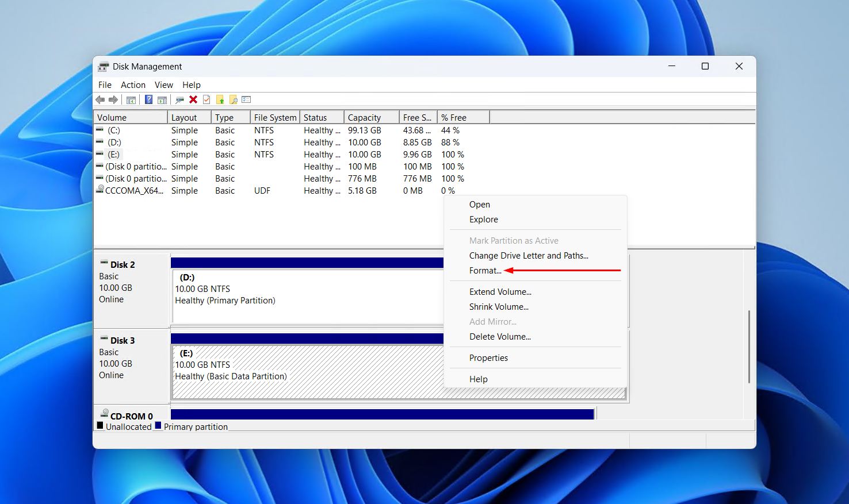Click the Disk Management title bar icon
849x504 pixels.
[103, 67]
